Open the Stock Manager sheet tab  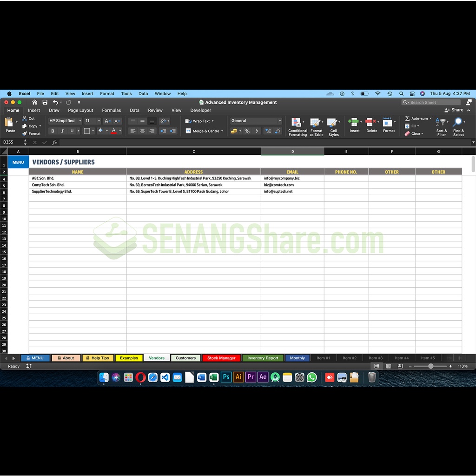(221, 358)
